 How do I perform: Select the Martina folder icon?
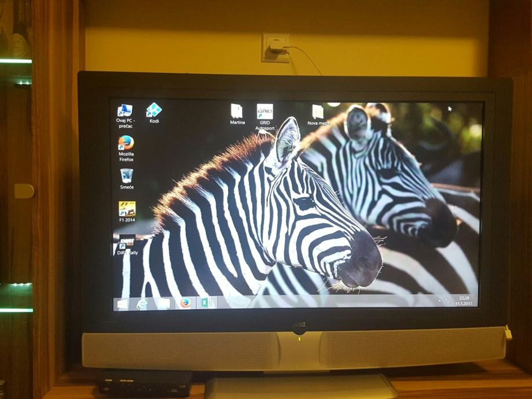tap(237, 114)
